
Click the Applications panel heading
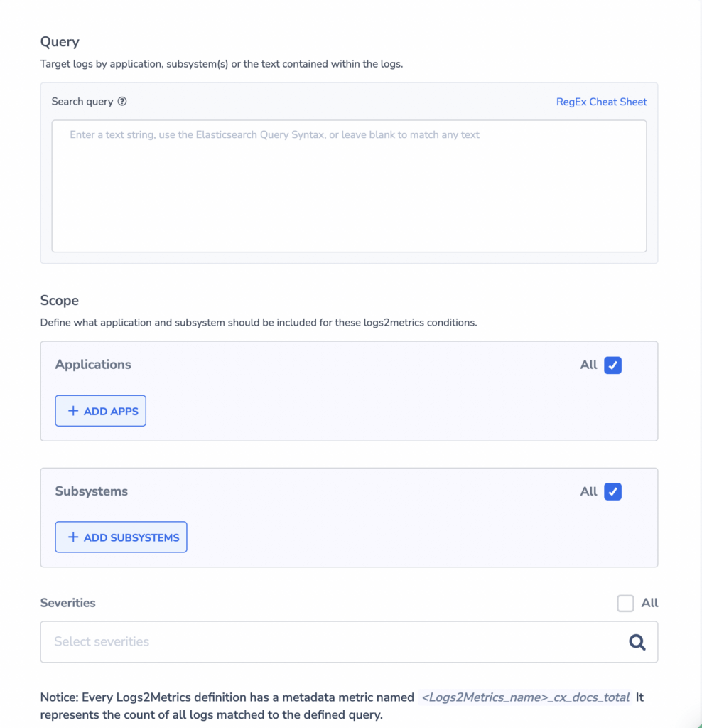pyautogui.click(x=93, y=365)
